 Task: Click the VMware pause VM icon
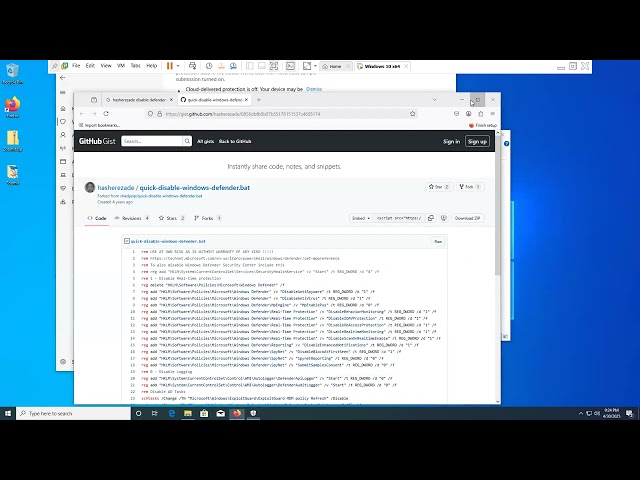pos(170,66)
